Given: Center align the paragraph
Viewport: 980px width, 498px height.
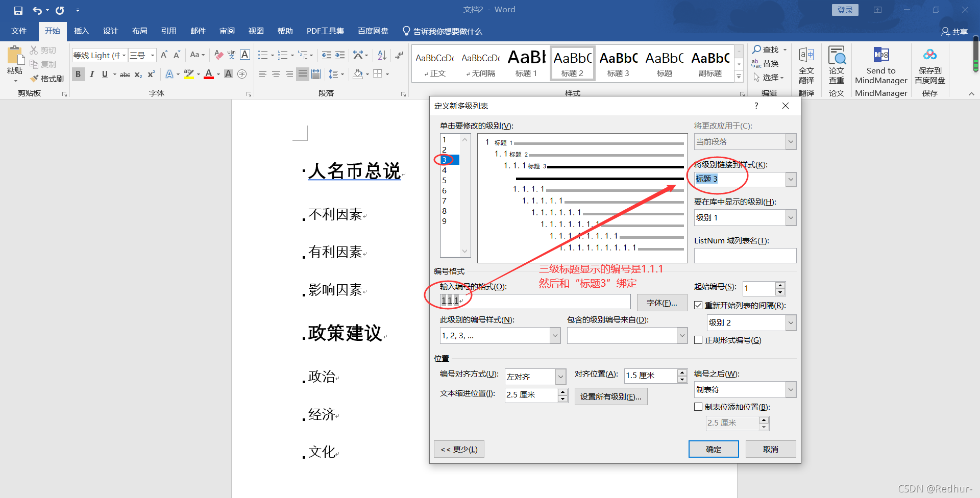Looking at the screenshot, I should click(276, 74).
